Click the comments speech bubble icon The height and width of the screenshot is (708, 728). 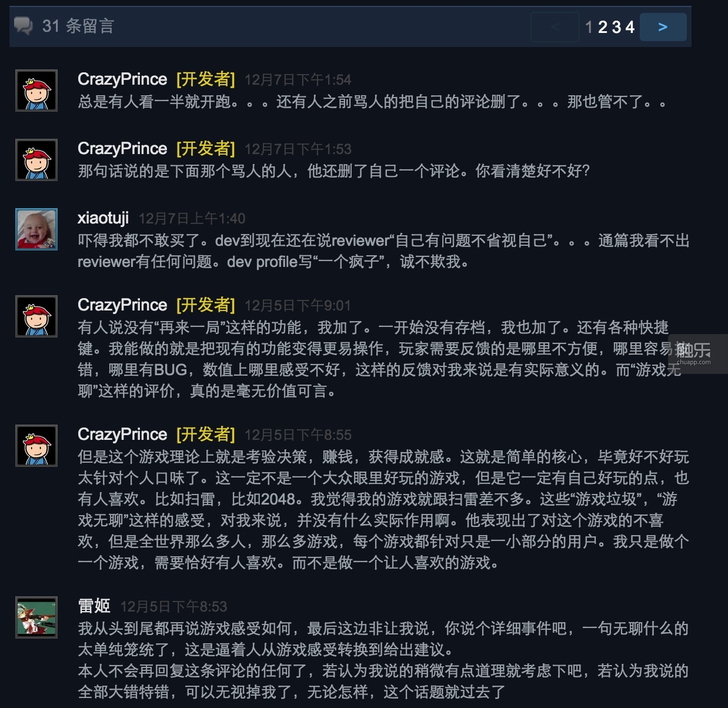(24, 26)
